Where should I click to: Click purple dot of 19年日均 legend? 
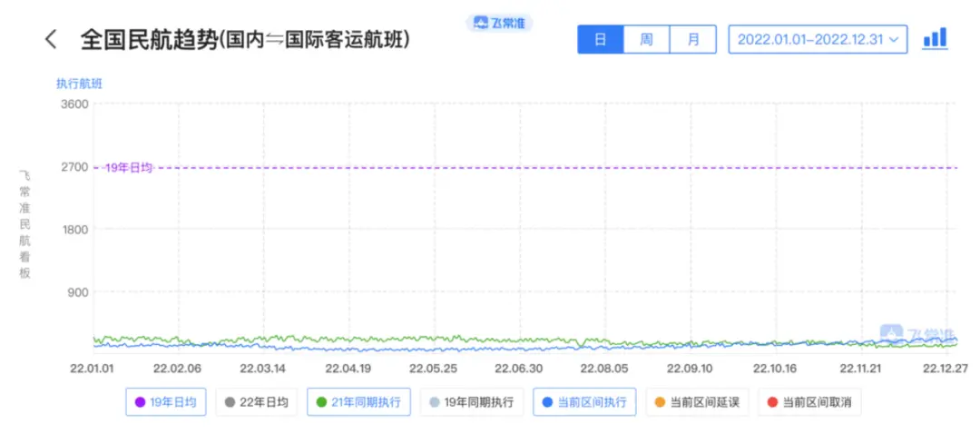pos(141,402)
